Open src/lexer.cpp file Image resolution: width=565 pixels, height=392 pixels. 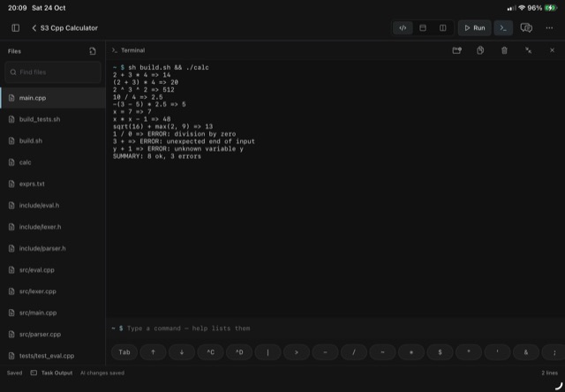[53, 291]
